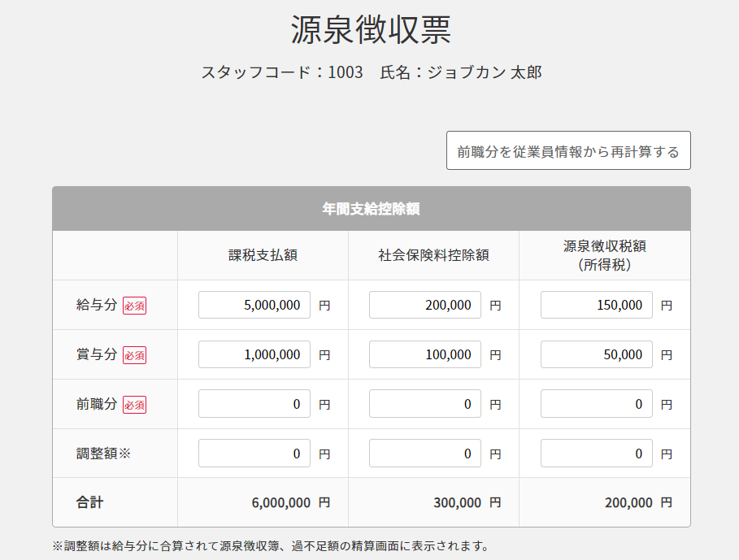Click the 給与分 課税支払額 input field

coord(253,305)
